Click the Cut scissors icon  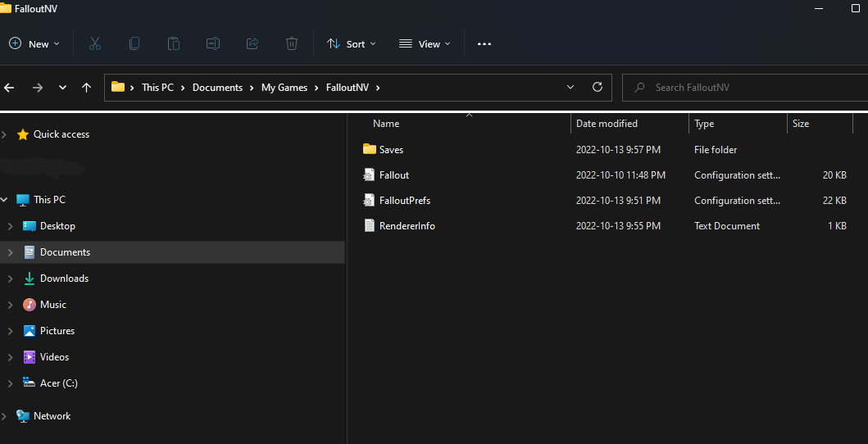(x=94, y=43)
